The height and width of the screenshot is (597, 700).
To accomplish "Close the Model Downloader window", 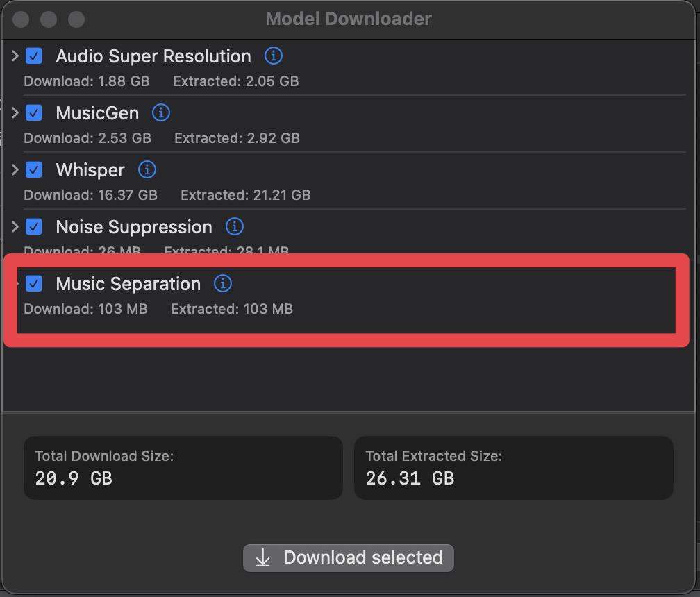I will pos(21,19).
